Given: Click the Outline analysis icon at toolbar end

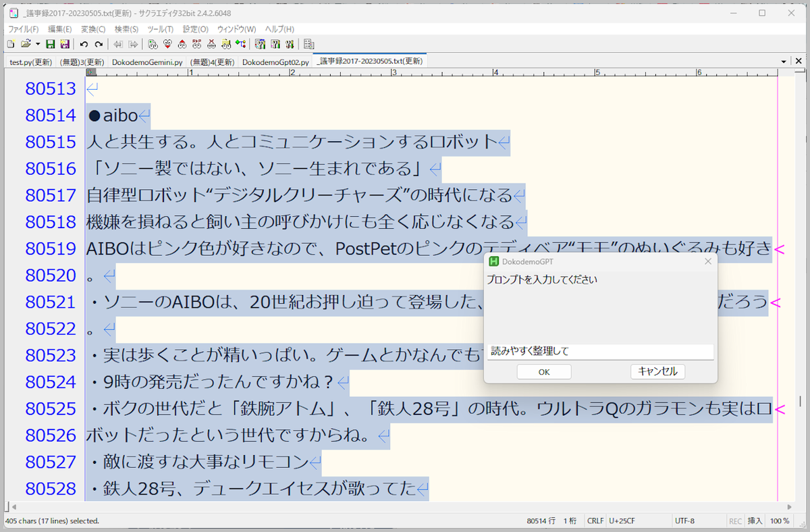Looking at the screenshot, I should [308, 45].
